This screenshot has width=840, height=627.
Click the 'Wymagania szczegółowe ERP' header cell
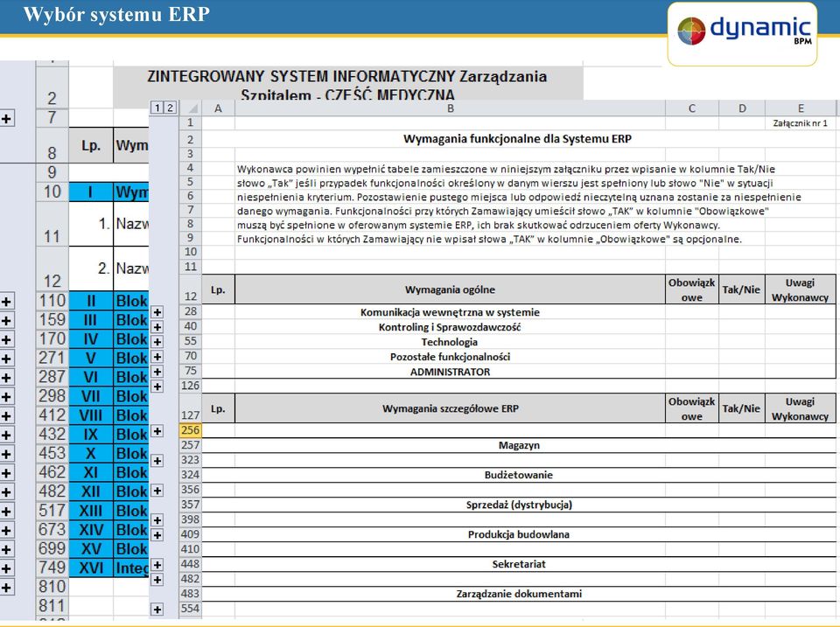point(450,408)
